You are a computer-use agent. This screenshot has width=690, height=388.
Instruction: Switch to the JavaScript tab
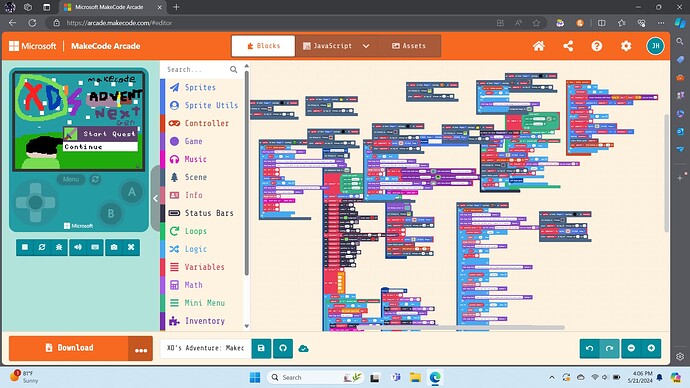pyautogui.click(x=327, y=46)
